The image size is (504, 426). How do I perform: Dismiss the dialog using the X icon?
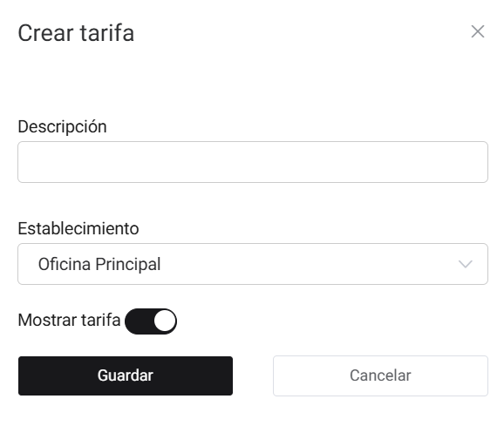pyautogui.click(x=478, y=31)
